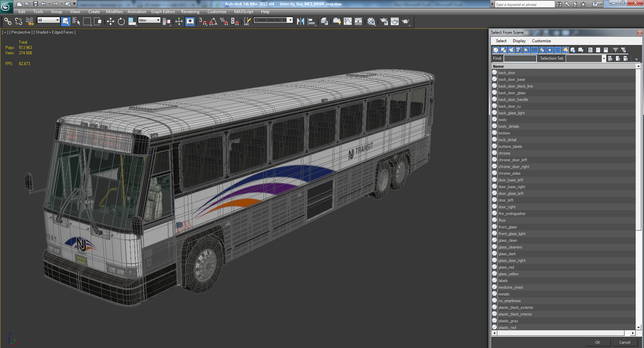Viewport: 644px width, 348px height.
Task: Select the Select and Move tool
Action: (111, 21)
